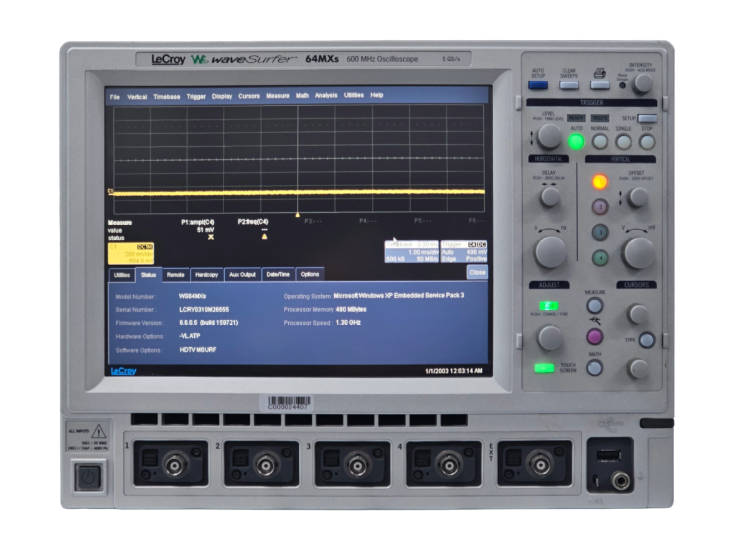This screenshot has width=747, height=560.
Task: Push the trigger Setup button
Action: 647,118
